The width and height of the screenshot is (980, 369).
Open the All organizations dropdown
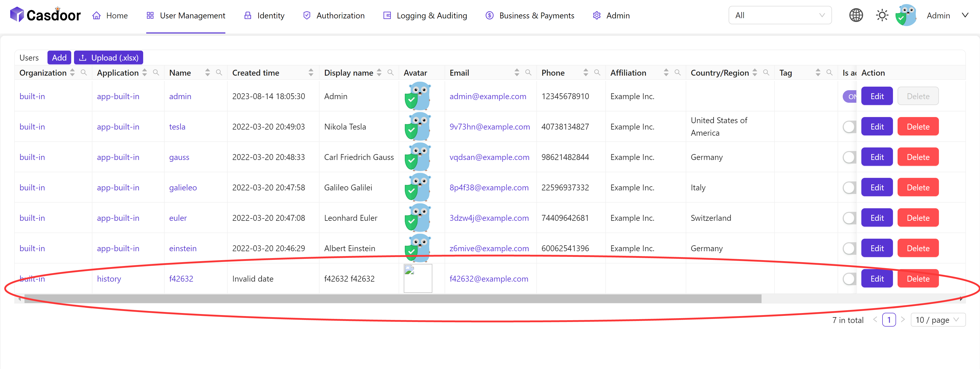(x=780, y=15)
